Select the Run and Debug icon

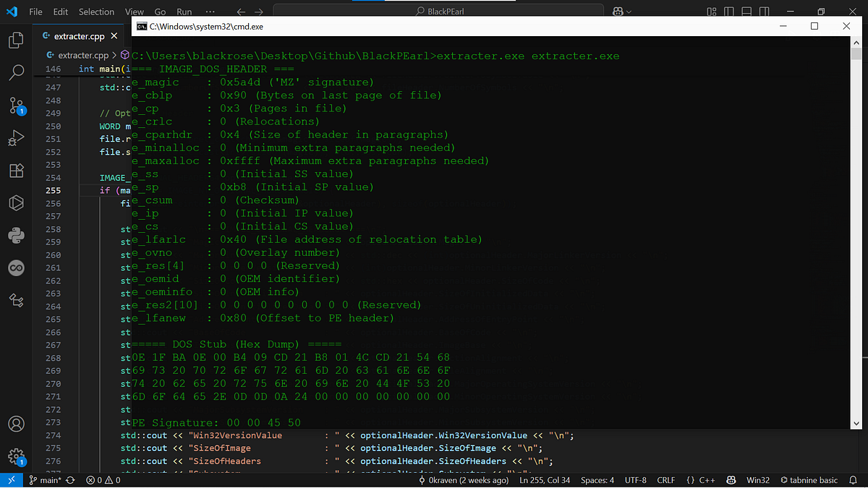pos(15,137)
